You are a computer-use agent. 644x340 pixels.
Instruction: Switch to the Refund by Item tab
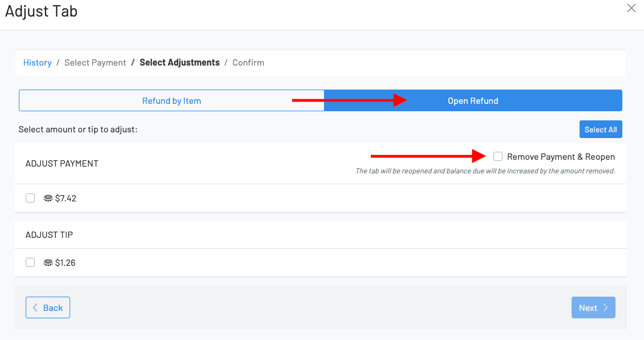tap(172, 100)
